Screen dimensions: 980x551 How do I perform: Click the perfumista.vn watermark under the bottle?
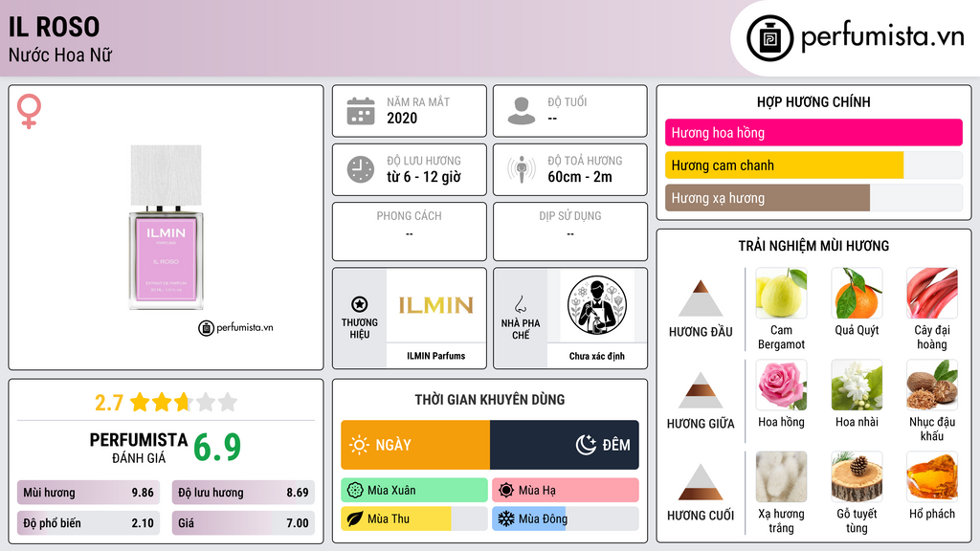click(x=235, y=327)
